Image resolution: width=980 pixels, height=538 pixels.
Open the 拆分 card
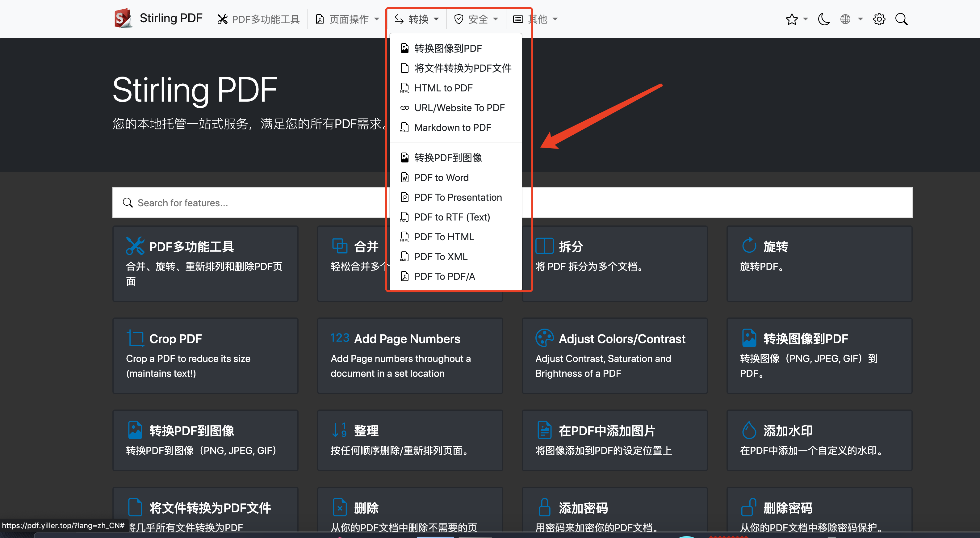click(614, 263)
